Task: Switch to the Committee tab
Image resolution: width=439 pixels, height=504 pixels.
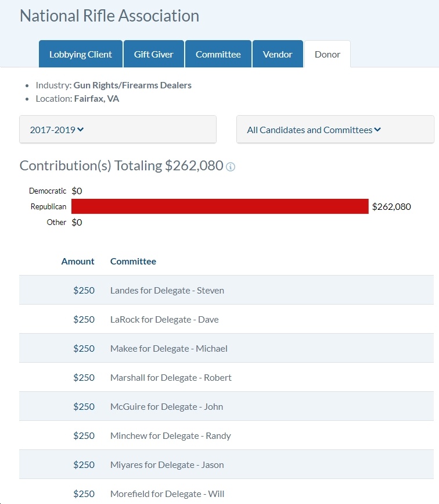Action: pos(218,54)
